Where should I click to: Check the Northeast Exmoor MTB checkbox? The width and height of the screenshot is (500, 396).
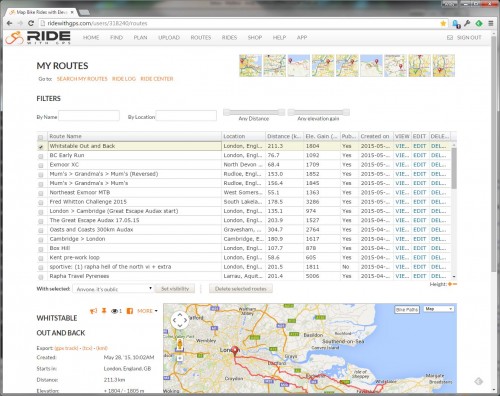pos(41,193)
